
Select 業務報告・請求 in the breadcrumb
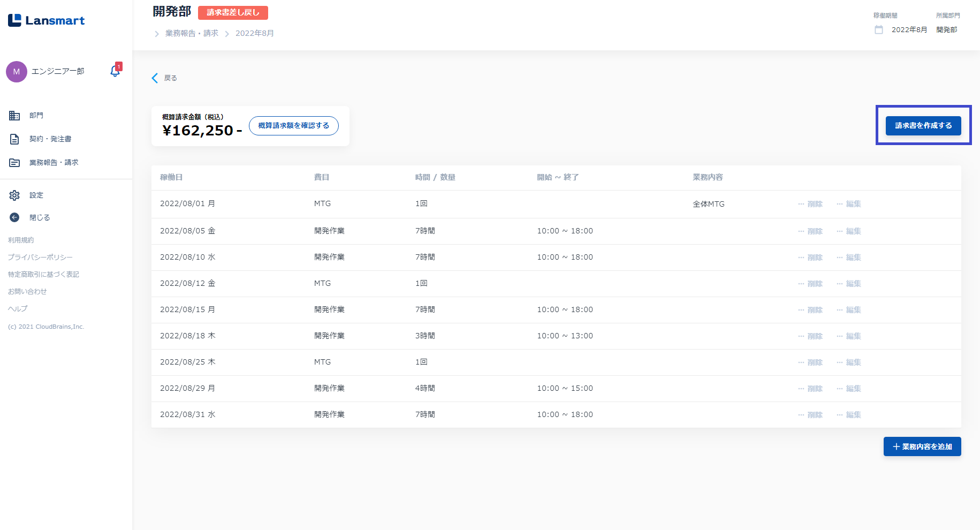click(x=192, y=33)
